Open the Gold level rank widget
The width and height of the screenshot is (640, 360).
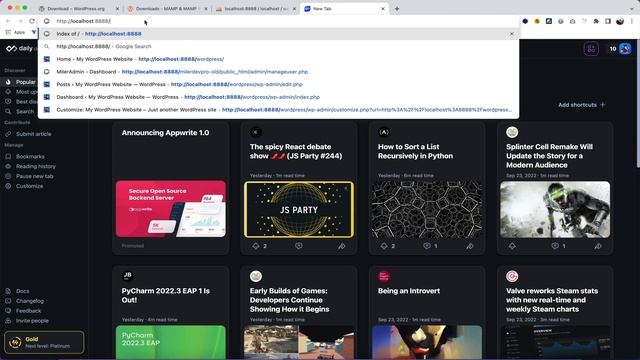pos(44,342)
